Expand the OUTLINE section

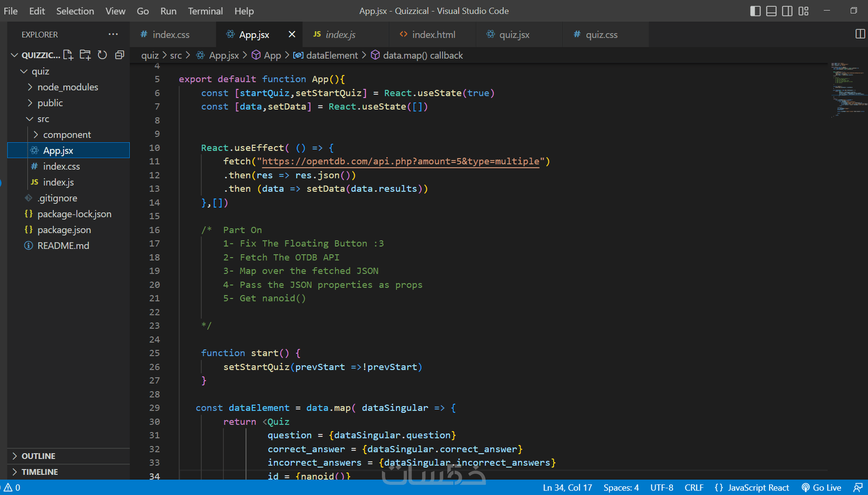tap(68, 456)
